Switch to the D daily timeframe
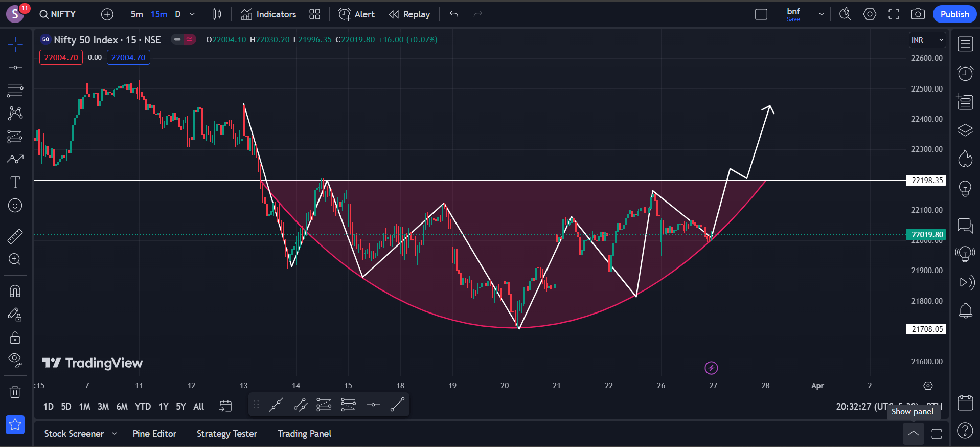This screenshot has width=980, height=447. (x=178, y=14)
